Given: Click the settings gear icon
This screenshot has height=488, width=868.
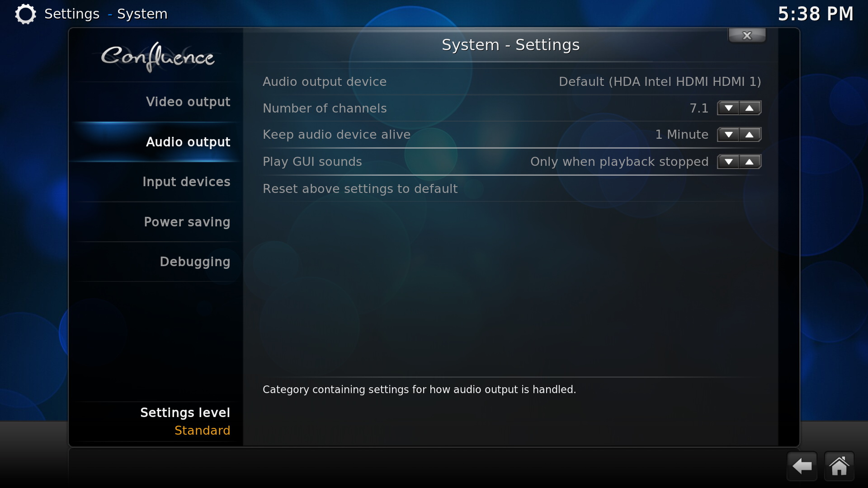Looking at the screenshot, I should tap(25, 14).
